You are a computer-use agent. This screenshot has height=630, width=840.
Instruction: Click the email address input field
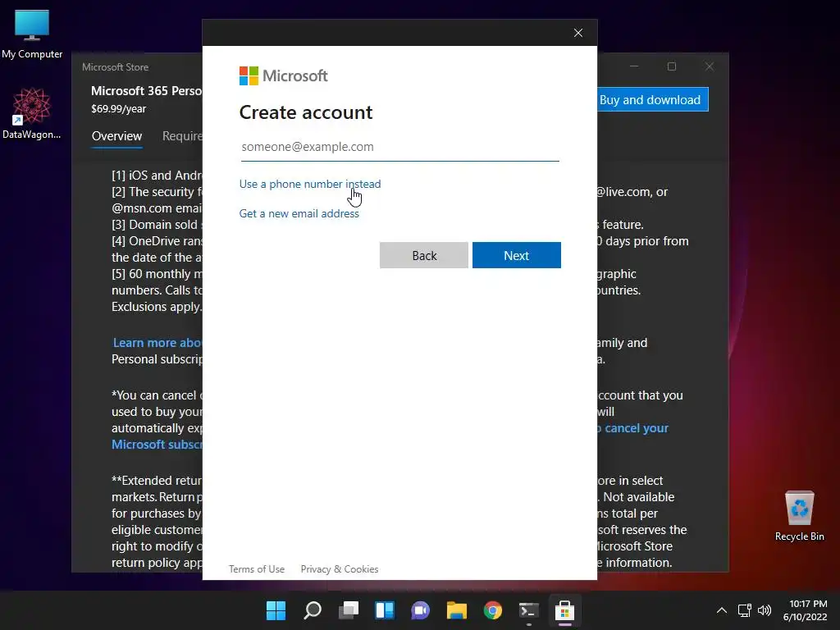pos(399,147)
